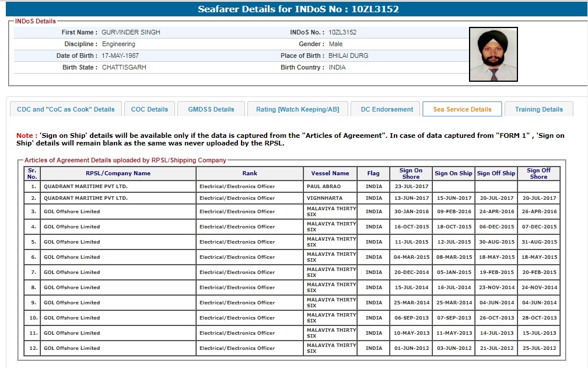
Task: Click the Sign On Ship column header
Action: (x=453, y=173)
